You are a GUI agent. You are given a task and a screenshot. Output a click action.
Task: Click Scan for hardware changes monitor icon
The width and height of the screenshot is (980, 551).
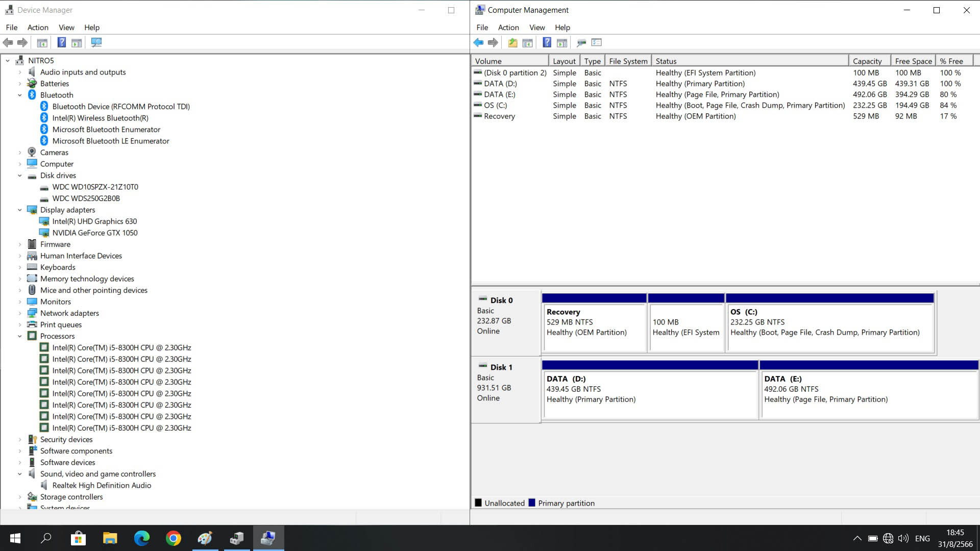click(96, 43)
